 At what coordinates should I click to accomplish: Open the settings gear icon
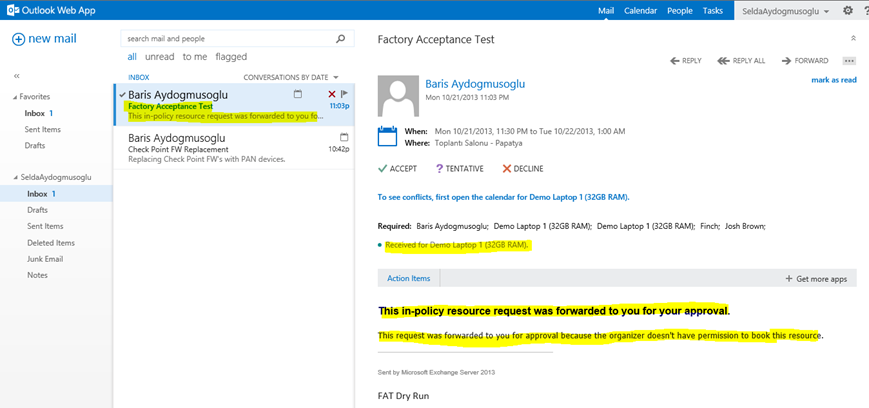(848, 11)
